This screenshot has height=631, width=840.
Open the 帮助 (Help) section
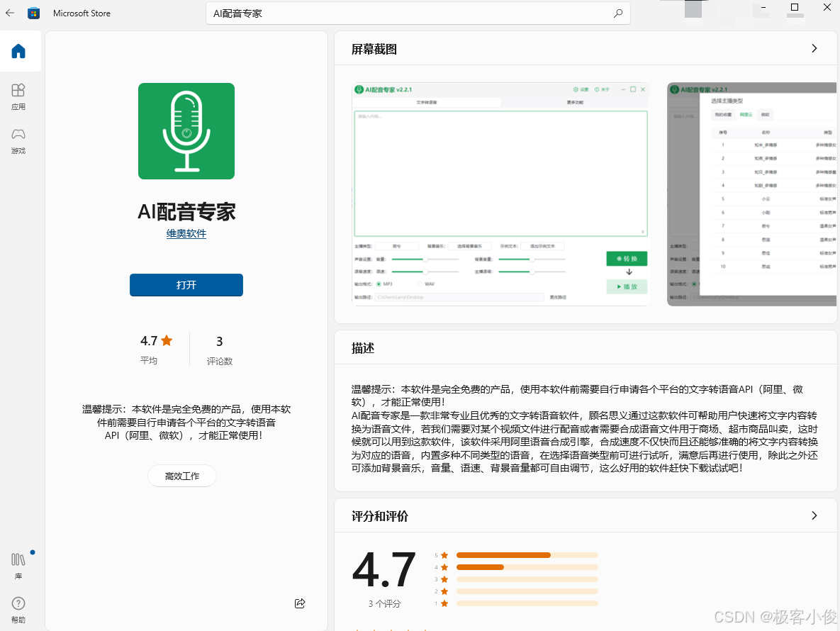click(18, 610)
